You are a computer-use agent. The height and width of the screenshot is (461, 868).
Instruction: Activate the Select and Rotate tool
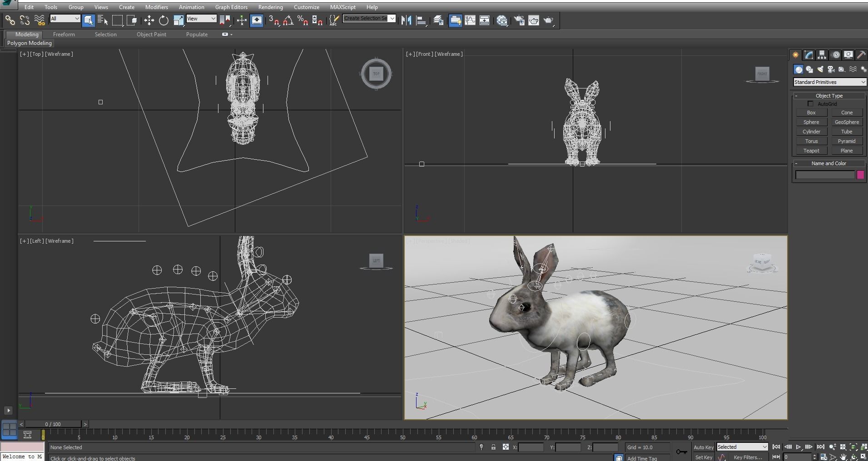[164, 20]
